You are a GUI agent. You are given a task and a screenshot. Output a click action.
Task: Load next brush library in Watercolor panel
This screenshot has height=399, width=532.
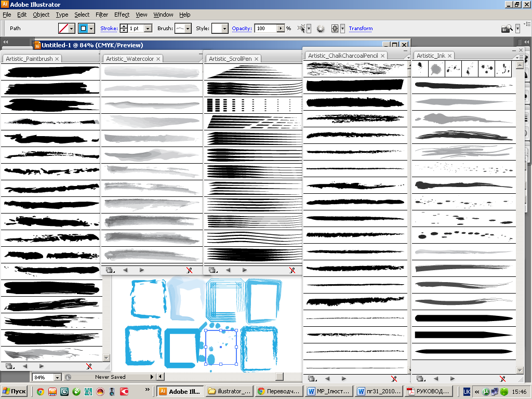[x=142, y=270]
